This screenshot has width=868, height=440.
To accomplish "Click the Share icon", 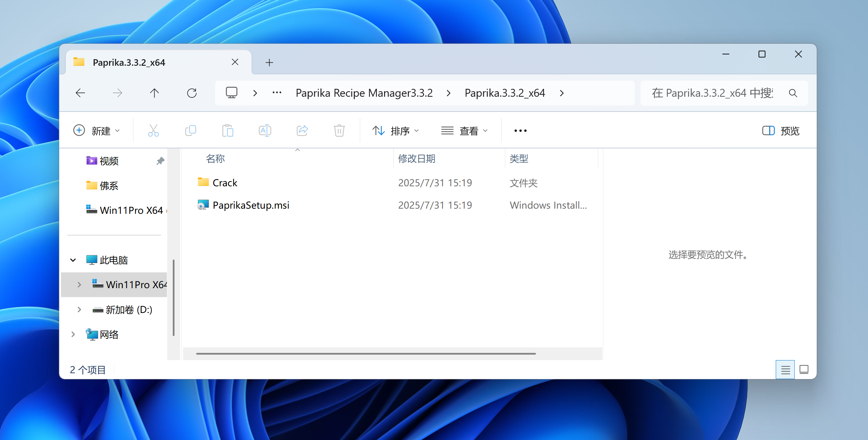I will pyautogui.click(x=302, y=131).
